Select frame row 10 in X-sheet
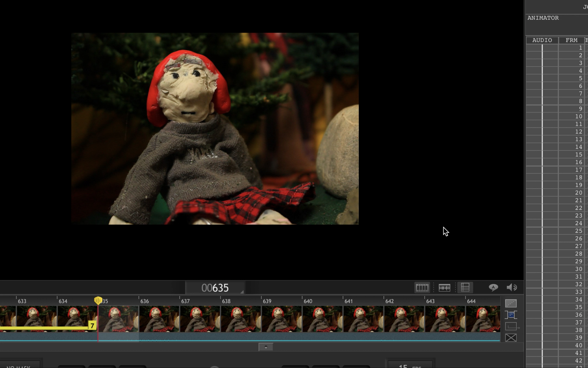This screenshot has width=588, height=368. point(557,116)
